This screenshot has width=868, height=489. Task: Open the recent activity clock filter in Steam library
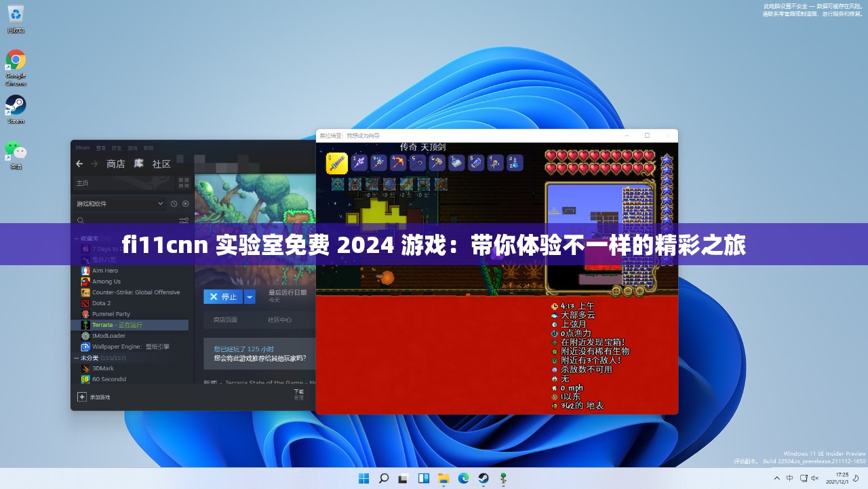[174, 203]
